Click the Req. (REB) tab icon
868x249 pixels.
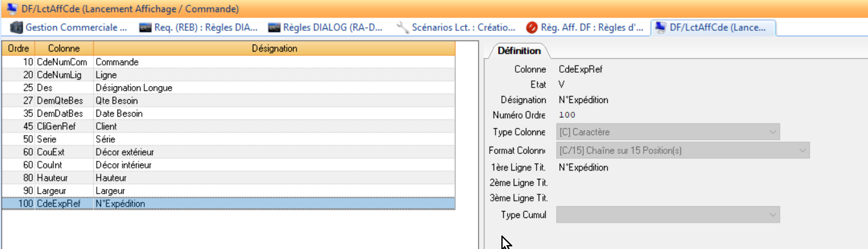point(146,28)
